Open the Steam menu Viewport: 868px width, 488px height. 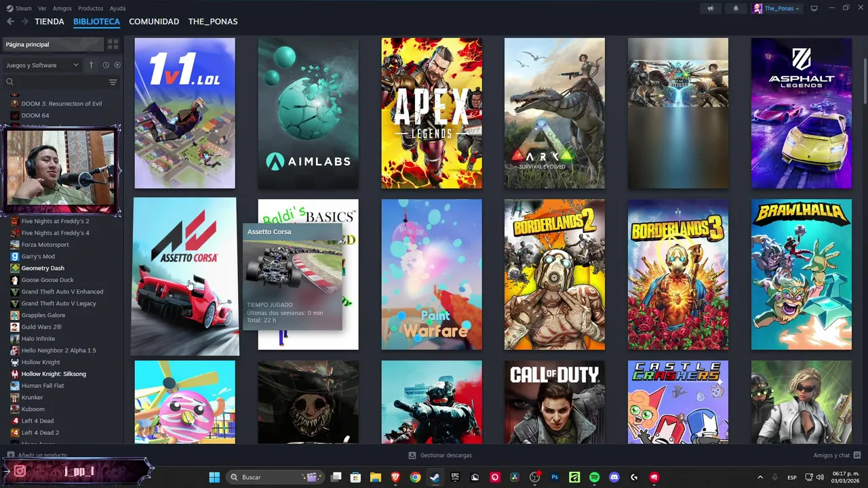point(20,8)
